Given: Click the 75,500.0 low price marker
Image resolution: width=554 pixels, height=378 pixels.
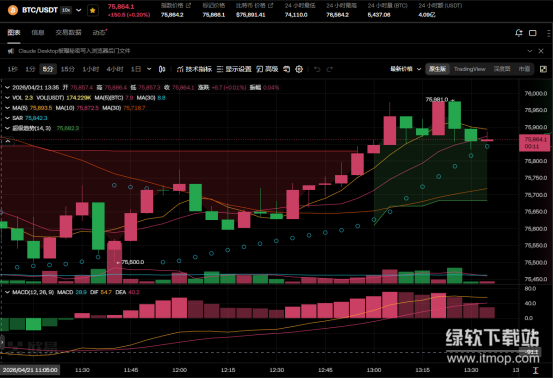Looking at the screenshot, I should click(x=132, y=262).
